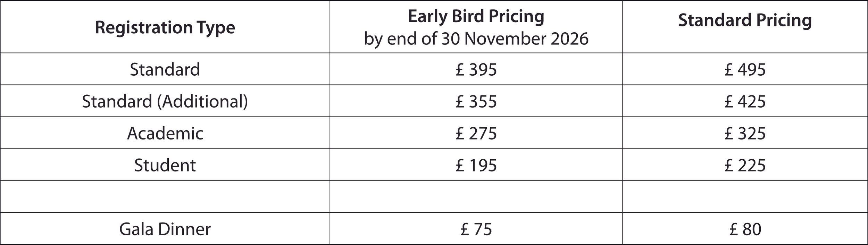Click the £ 75 gala dinner price
Viewport: 868px width, 245px height.
[x=476, y=229]
